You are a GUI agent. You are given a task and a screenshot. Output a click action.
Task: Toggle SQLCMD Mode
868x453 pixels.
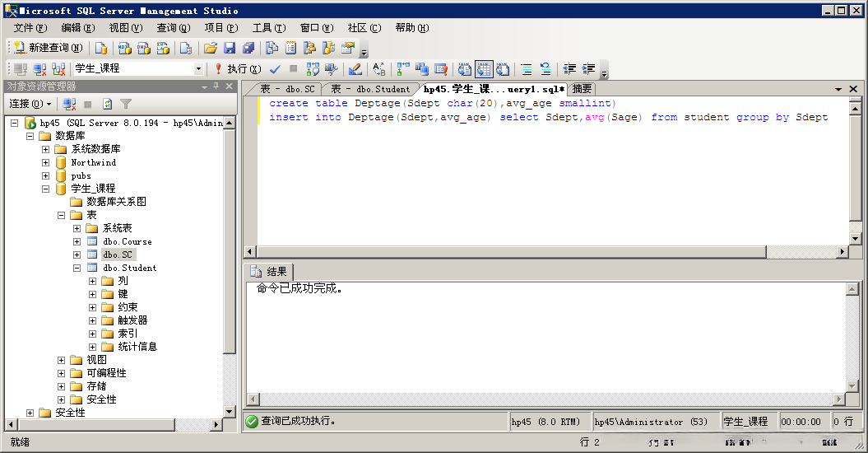(x=441, y=69)
